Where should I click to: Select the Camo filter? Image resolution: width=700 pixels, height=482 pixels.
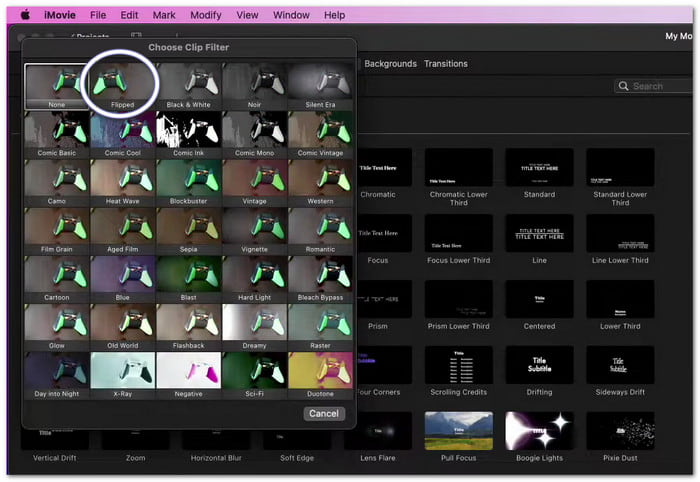point(57,183)
